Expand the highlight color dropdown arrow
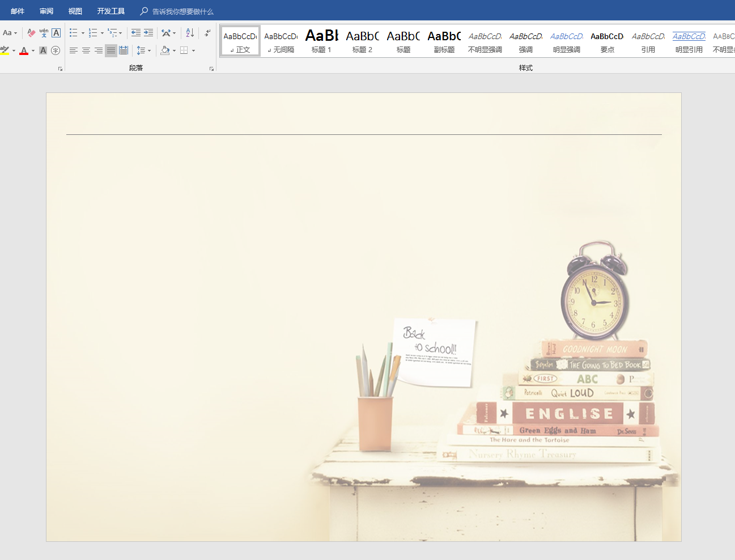Viewport: 735px width, 560px height. click(x=14, y=50)
